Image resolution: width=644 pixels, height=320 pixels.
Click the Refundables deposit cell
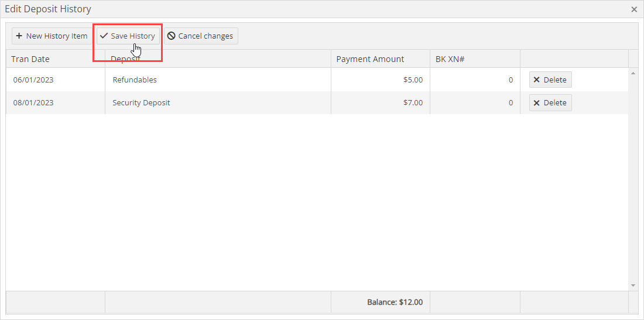(x=135, y=80)
